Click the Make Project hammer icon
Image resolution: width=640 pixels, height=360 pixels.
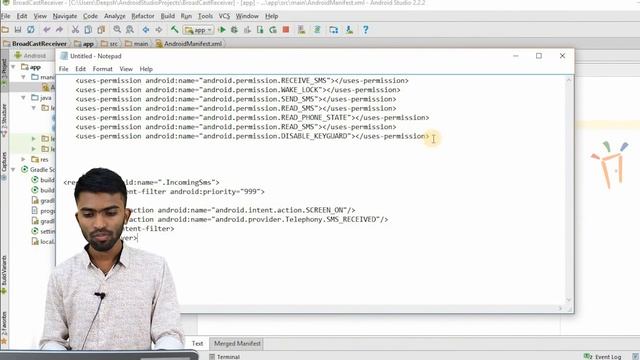point(175,30)
